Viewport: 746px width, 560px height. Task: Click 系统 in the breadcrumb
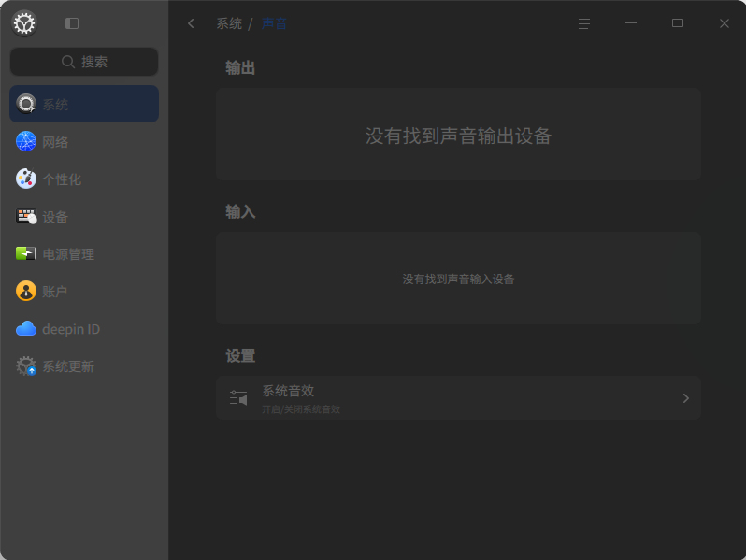click(x=229, y=23)
